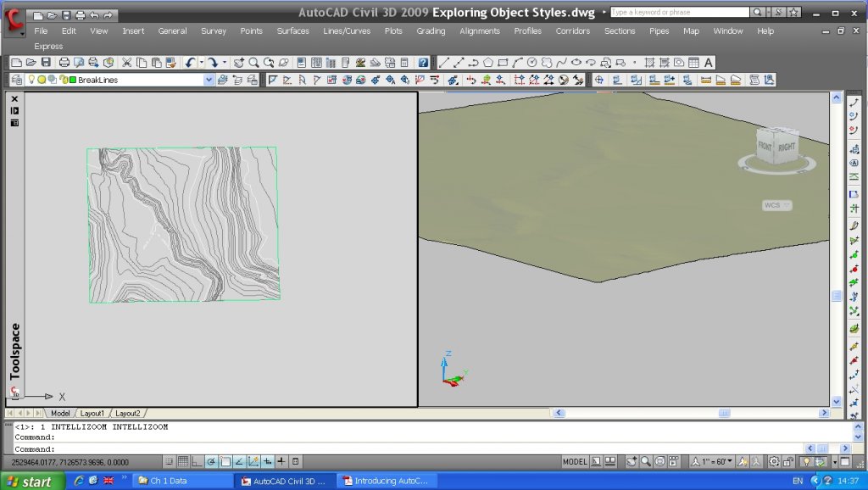The width and height of the screenshot is (868, 490).
Task: Click the Save icon in toolbar
Action: [x=46, y=63]
